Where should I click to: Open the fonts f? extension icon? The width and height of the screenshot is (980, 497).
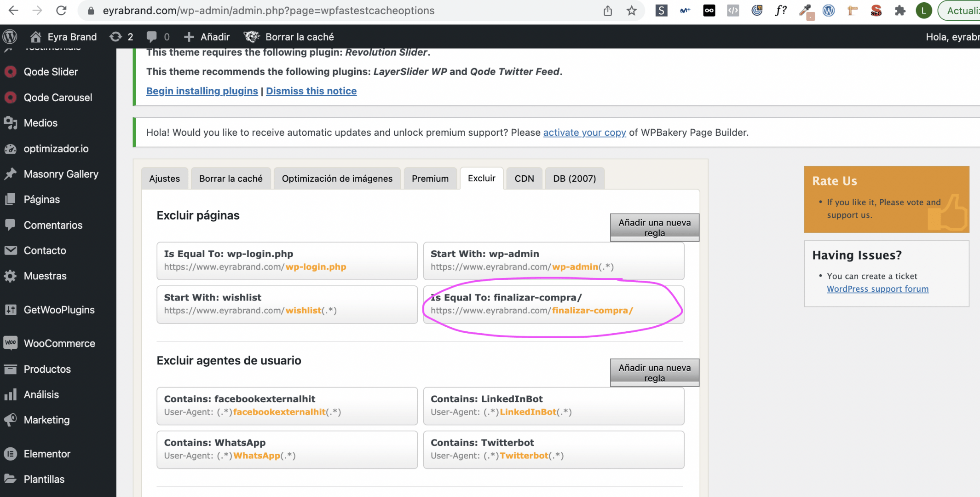pyautogui.click(x=781, y=11)
